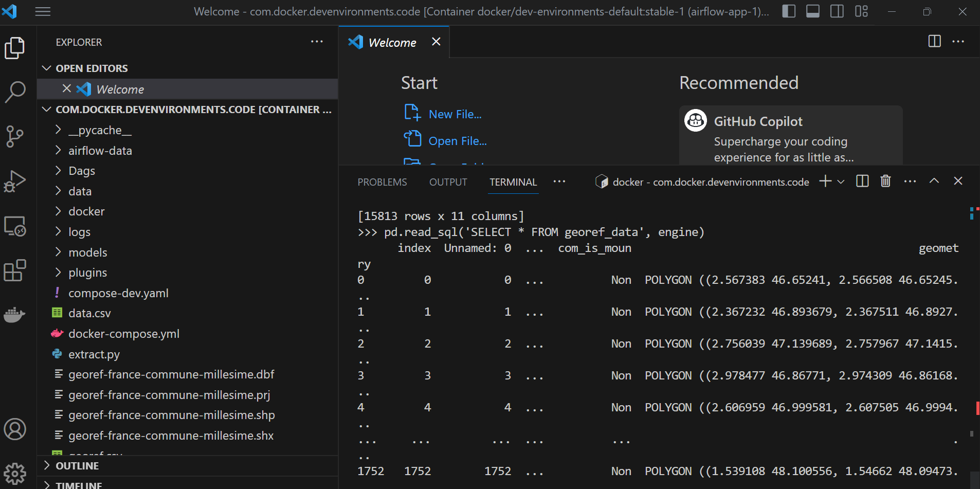Kill the terminal with trash icon
Screen dimensions: 980x489
[x=885, y=181]
